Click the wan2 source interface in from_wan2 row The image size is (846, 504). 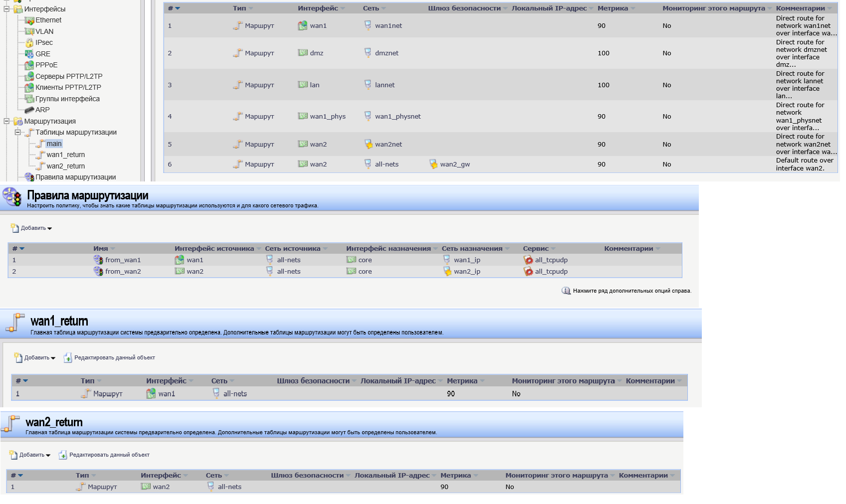(x=195, y=271)
